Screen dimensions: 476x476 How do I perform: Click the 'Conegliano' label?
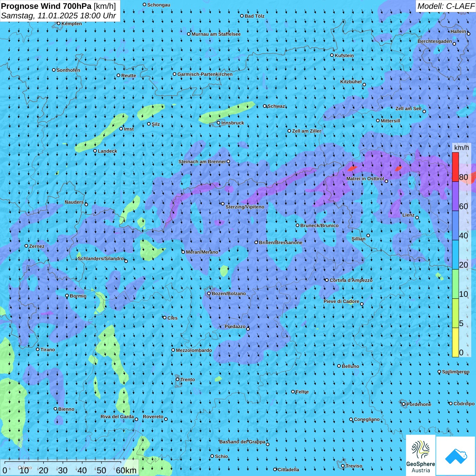click(367, 419)
